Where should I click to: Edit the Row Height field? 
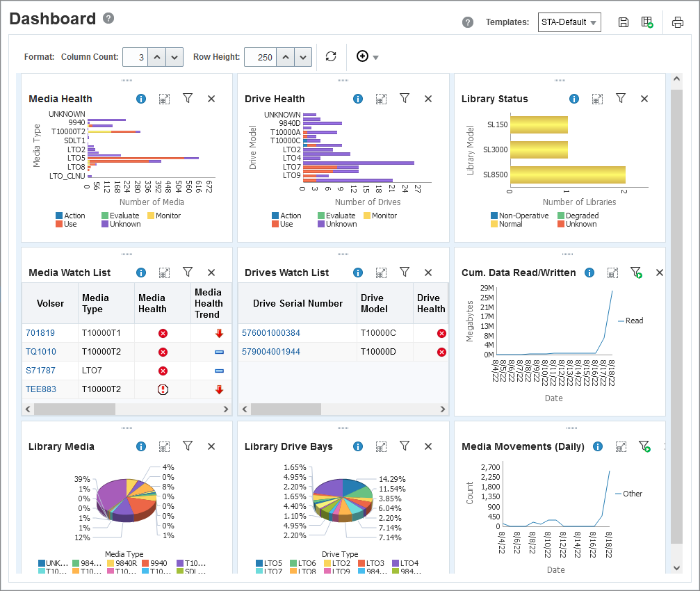260,57
